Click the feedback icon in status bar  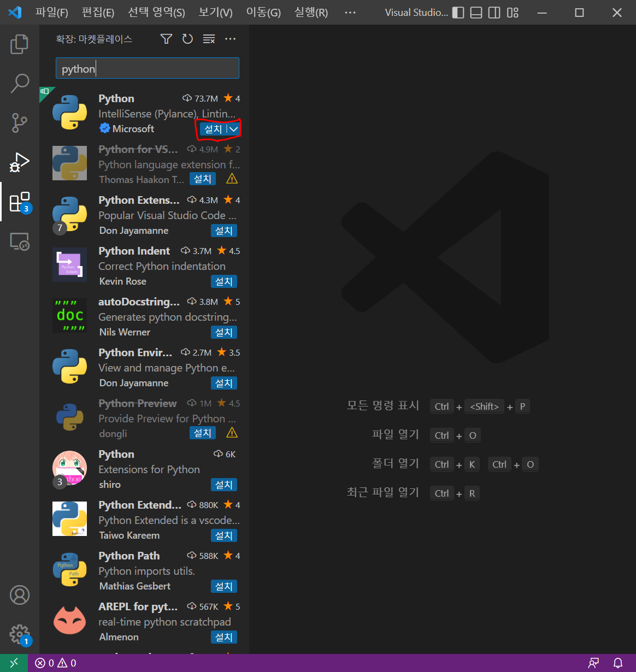click(593, 663)
